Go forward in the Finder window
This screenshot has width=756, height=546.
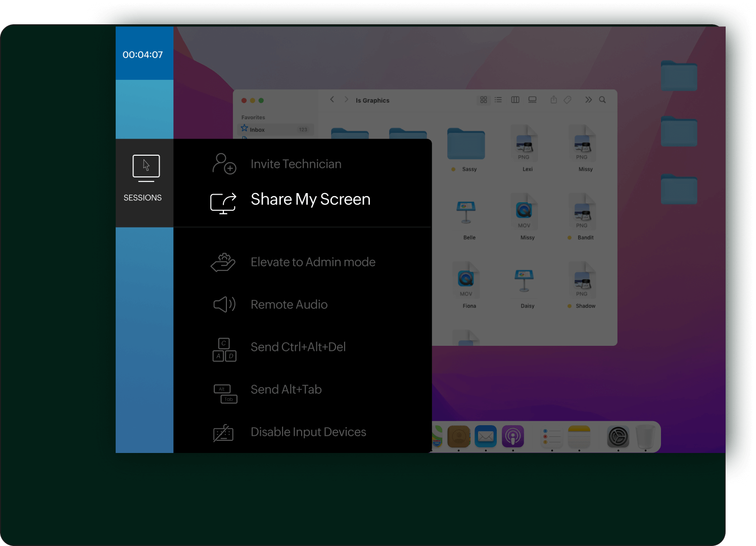(346, 100)
